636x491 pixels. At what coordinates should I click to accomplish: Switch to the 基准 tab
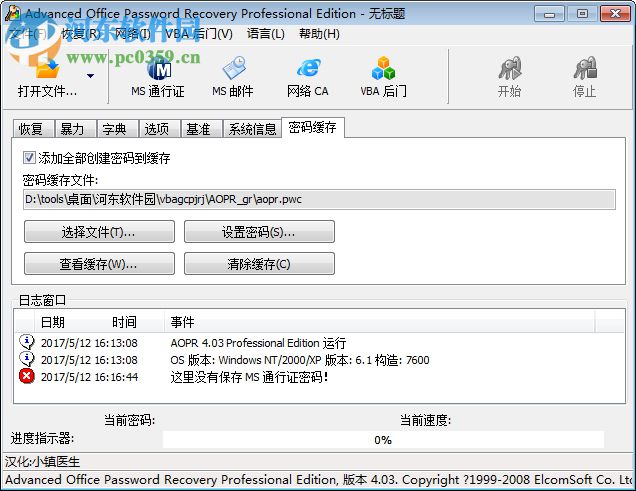(201, 129)
